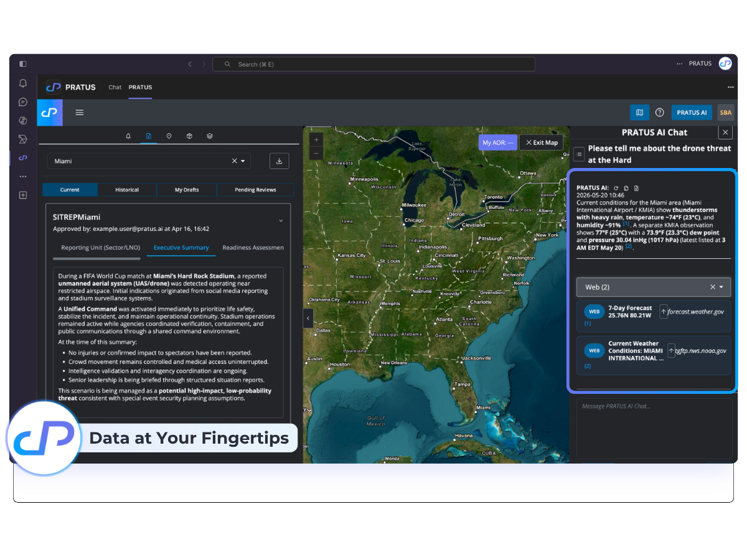Screen dimensions: 747x560
Task: Click SITREPMiami report title
Action: tap(77, 217)
